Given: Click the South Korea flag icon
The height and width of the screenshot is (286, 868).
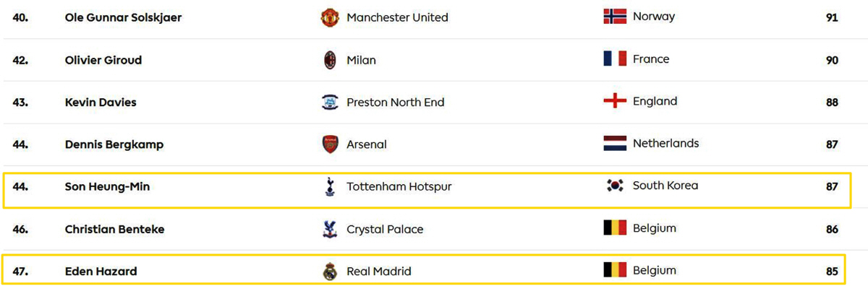Looking at the screenshot, I should tap(615, 186).
